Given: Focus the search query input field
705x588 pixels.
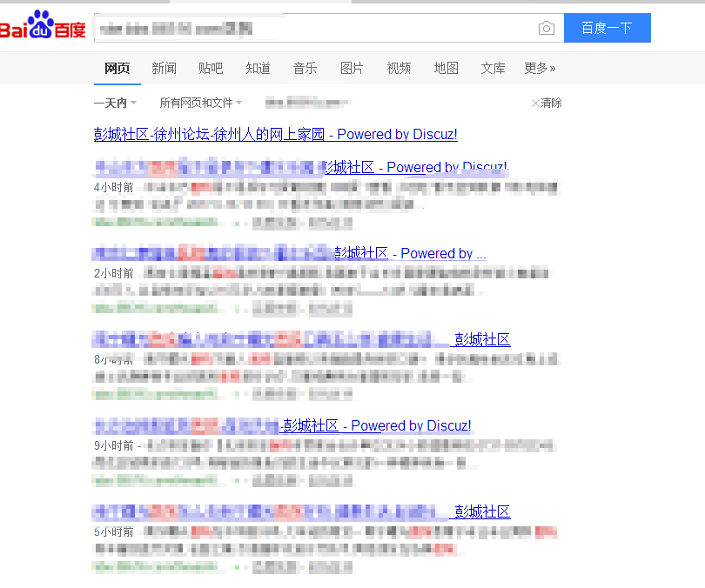Looking at the screenshot, I should point(313,29).
